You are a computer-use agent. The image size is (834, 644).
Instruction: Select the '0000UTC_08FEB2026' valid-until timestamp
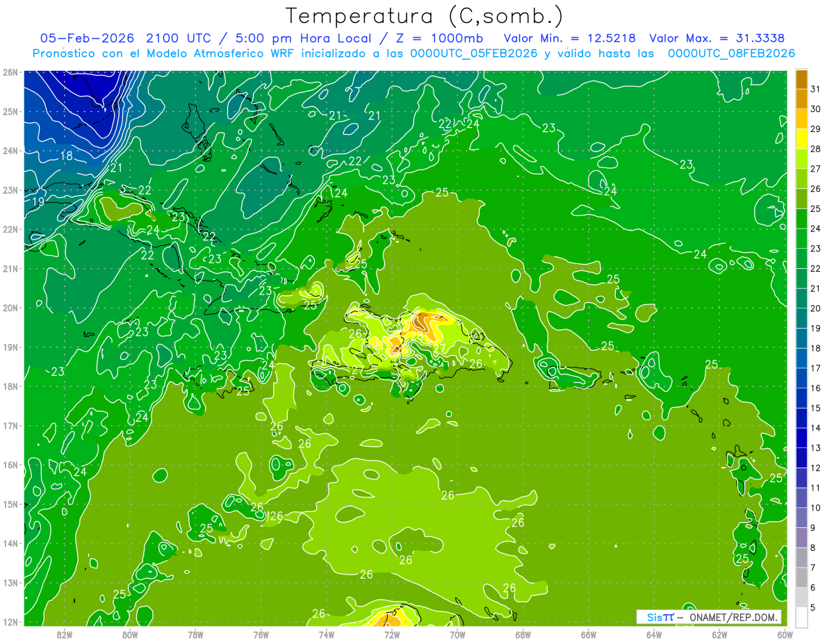pos(731,53)
